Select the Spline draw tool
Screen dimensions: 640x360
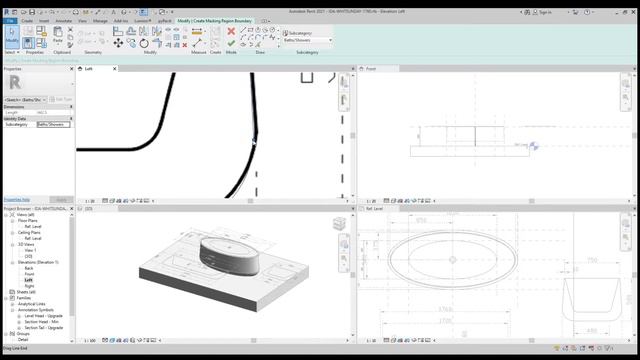click(x=272, y=37)
